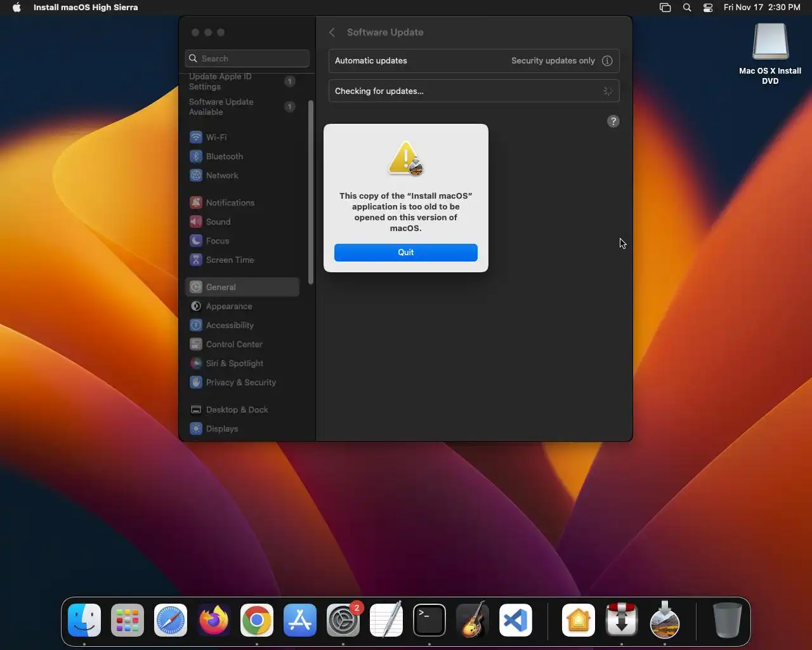
Task: Click the Stage Manager menu bar icon
Action: [665, 8]
